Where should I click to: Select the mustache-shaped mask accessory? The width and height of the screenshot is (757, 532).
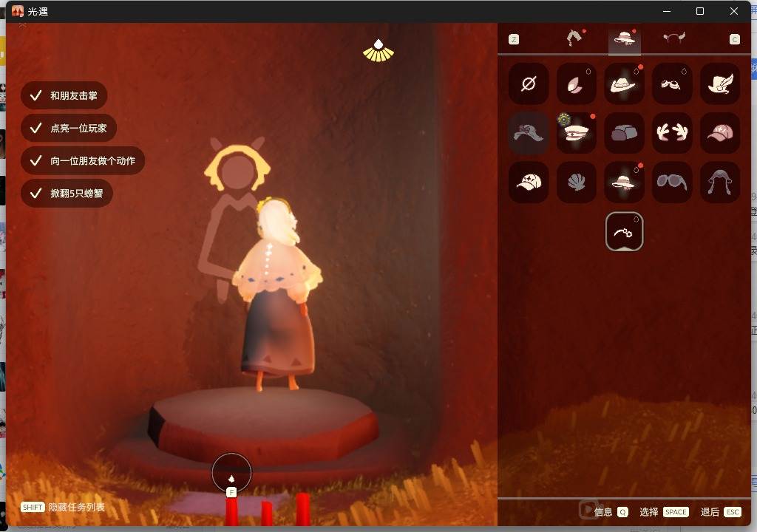tap(672, 83)
